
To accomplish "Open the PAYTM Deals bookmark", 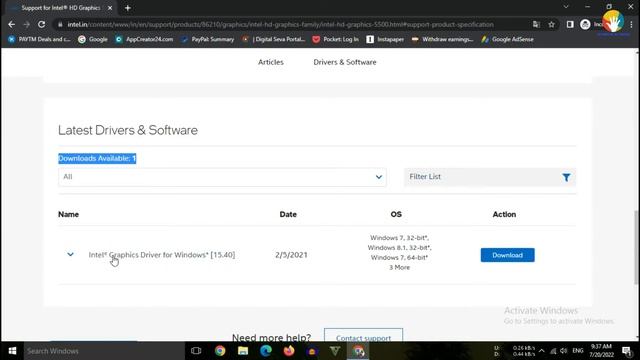I will [x=39, y=39].
